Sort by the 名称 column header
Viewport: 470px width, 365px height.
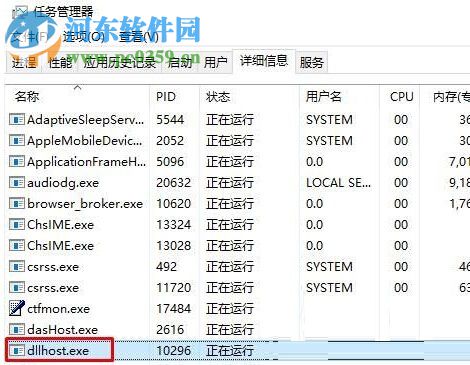[77, 97]
